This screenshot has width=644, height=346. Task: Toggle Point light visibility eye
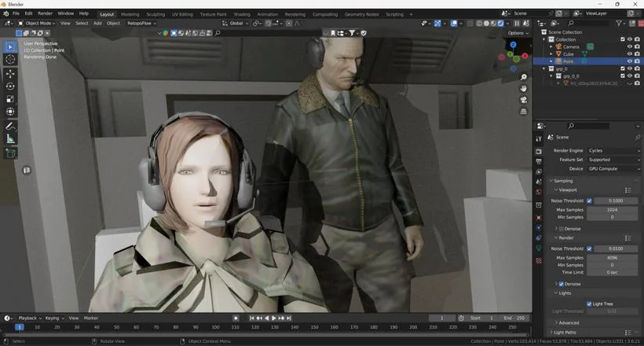click(630, 61)
